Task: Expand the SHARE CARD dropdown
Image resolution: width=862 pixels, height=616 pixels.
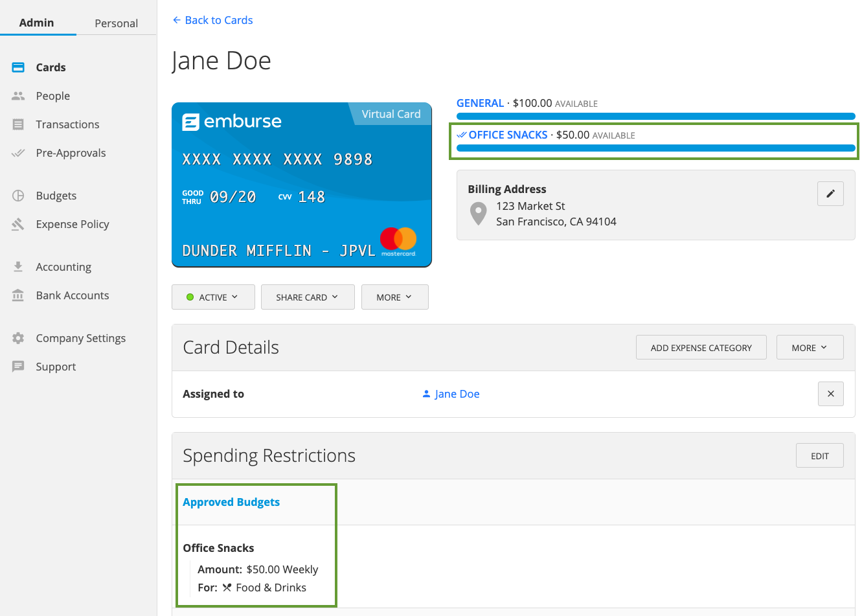Action: (308, 297)
